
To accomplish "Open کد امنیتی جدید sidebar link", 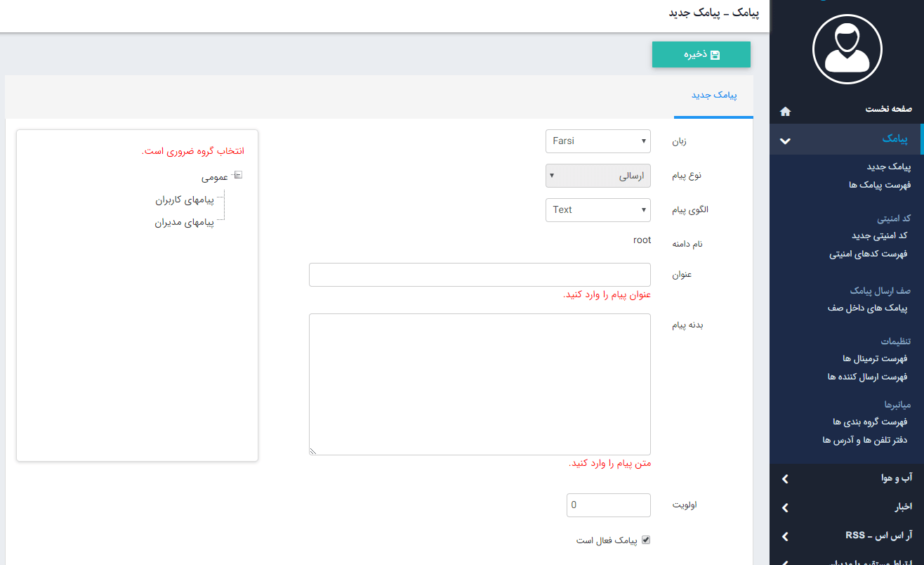I will click(879, 235).
